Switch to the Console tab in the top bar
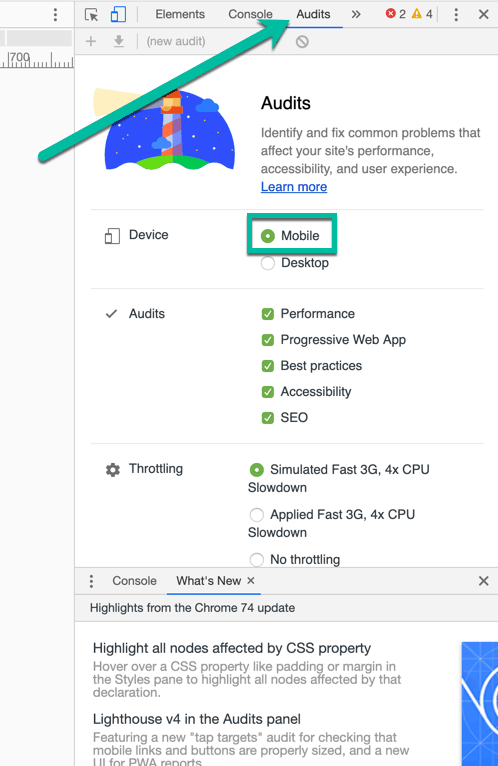498x766 pixels. [x=250, y=15]
